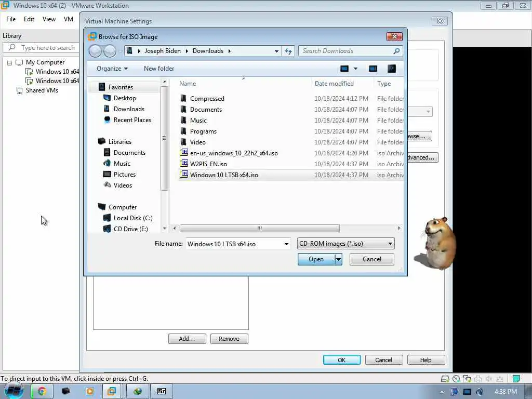Open the CD-ROM images file type dropdown
This screenshot has height=399, width=532.
(x=390, y=244)
